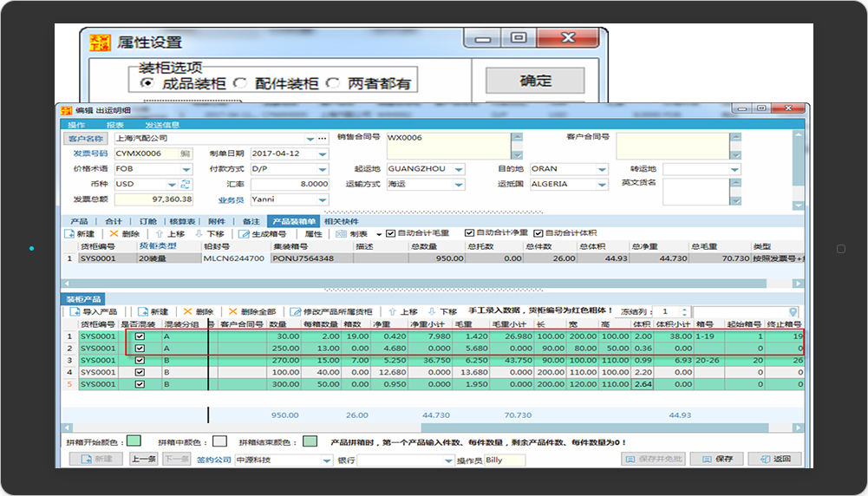Click 下移 in loaded products toolbar
Image resolution: width=868 pixels, height=496 pixels.
pyautogui.click(x=442, y=311)
